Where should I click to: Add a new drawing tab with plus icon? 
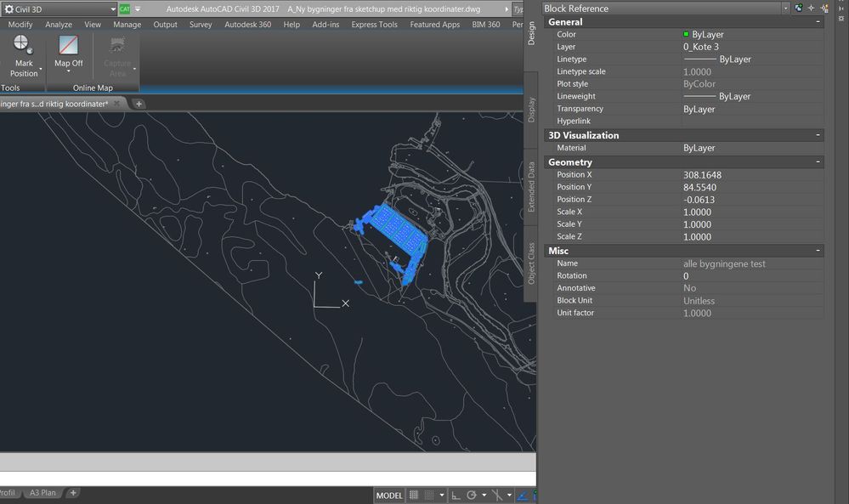tap(139, 104)
